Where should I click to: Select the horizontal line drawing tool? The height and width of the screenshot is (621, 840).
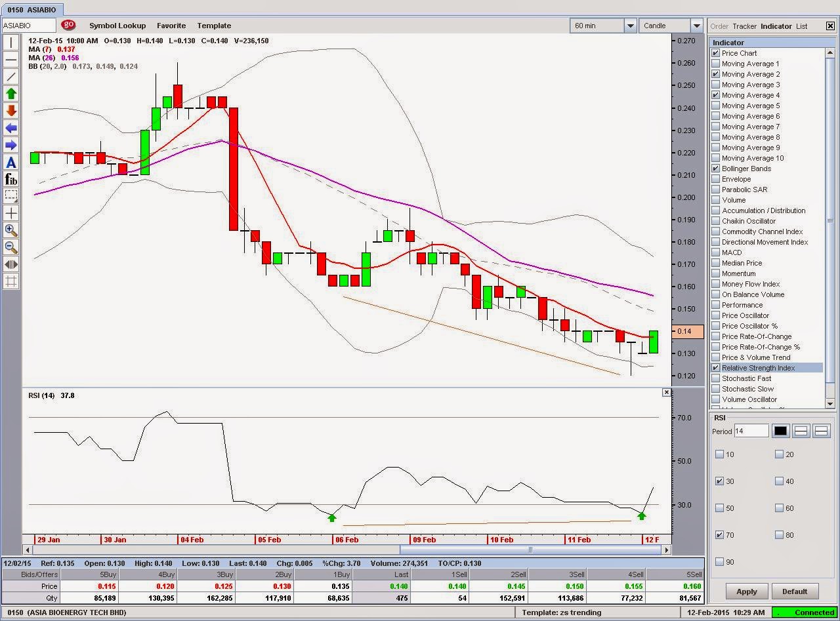pos(11,60)
